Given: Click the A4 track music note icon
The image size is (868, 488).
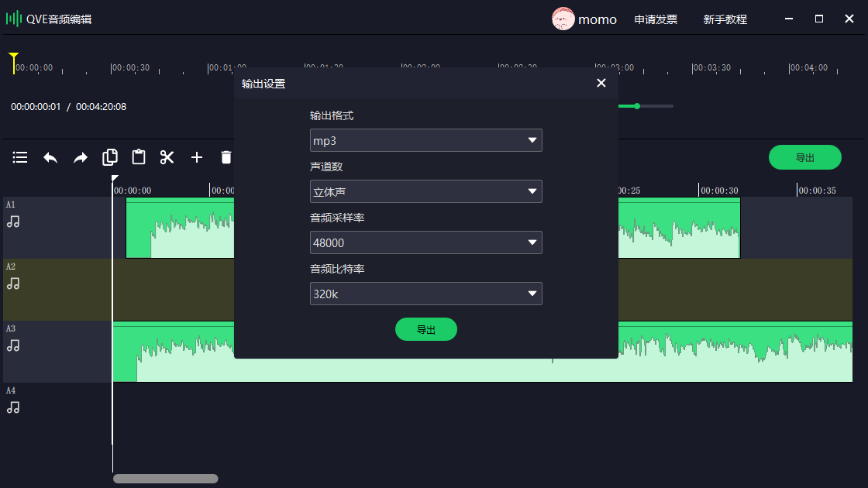Looking at the screenshot, I should click(x=13, y=407).
